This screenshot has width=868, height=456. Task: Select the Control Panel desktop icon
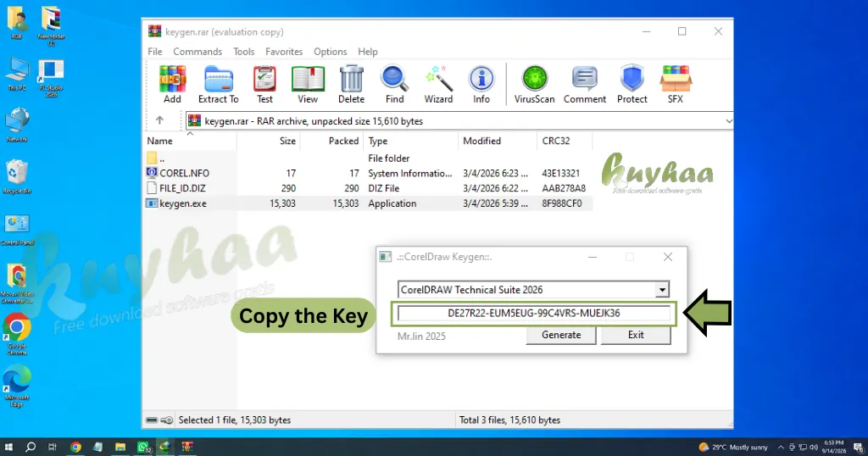point(17,229)
